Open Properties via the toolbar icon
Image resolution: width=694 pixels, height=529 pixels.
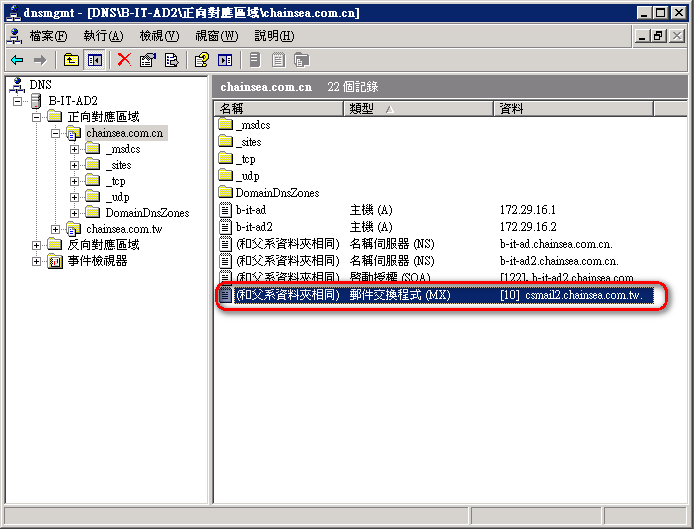[148, 60]
